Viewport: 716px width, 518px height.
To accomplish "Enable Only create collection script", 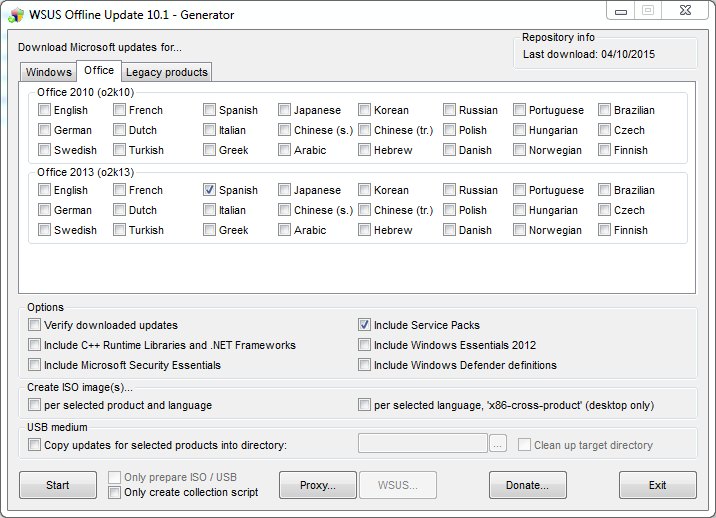I will tap(115, 492).
